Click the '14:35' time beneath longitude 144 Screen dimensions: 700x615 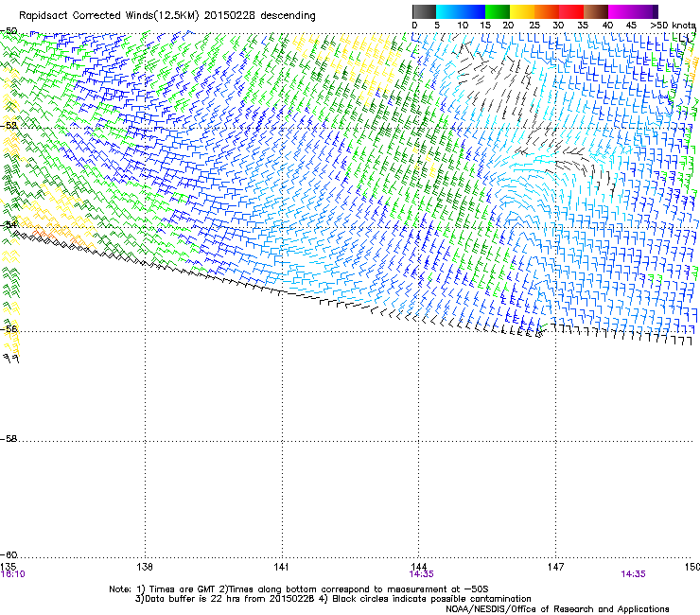point(422,574)
